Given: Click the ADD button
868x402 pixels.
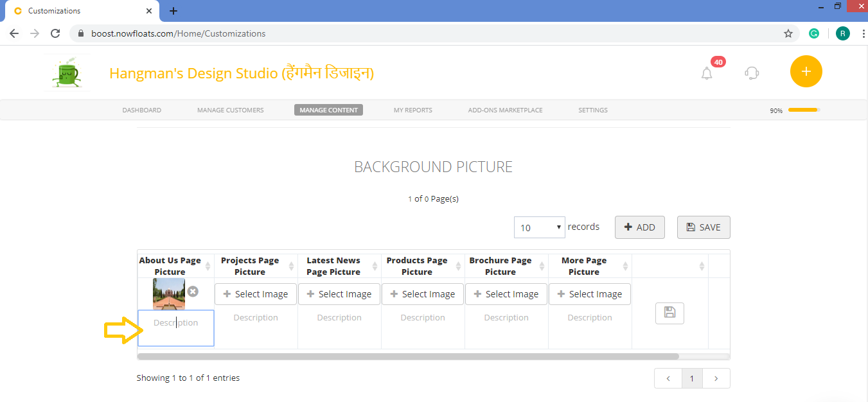Looking at the screenshot, I should pyautogui.click(x=639, y=227).
